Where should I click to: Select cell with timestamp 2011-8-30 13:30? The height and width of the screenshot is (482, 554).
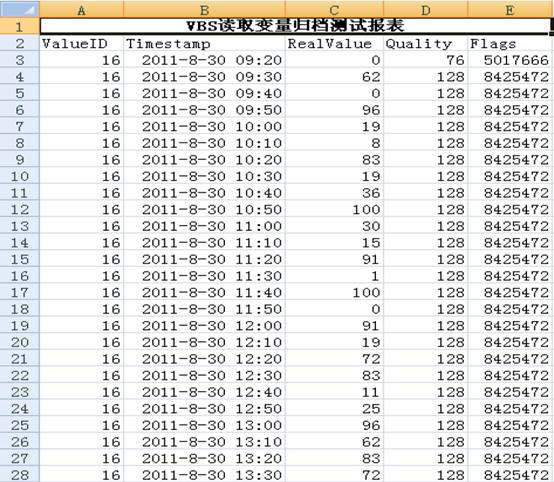205,475
